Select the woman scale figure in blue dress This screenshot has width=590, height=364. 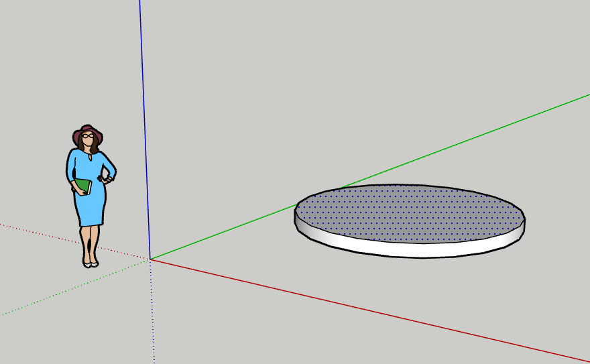point(90,196)
